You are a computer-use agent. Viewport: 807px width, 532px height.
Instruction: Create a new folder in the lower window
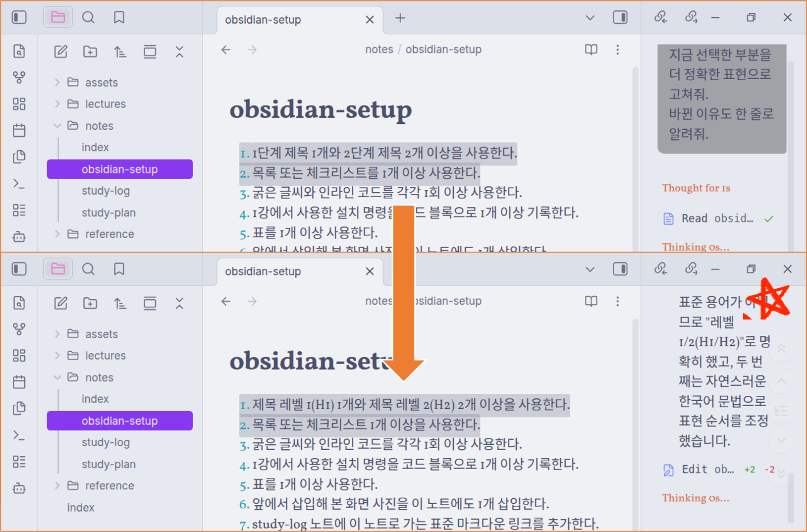tap(90, 303)
